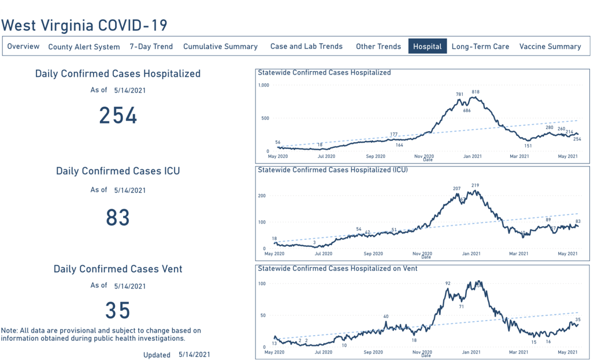The image size is (598, 364).
Task: Open Case and Lab Trends tab
Action: pos(306,46)
